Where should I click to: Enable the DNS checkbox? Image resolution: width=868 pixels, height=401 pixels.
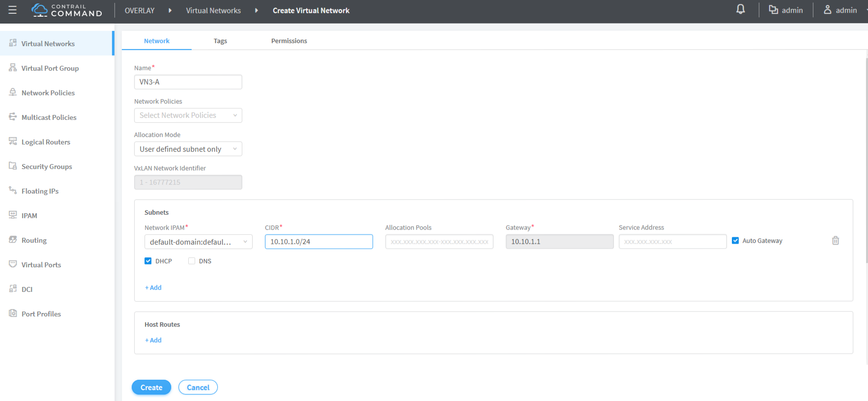click(192, 261)
